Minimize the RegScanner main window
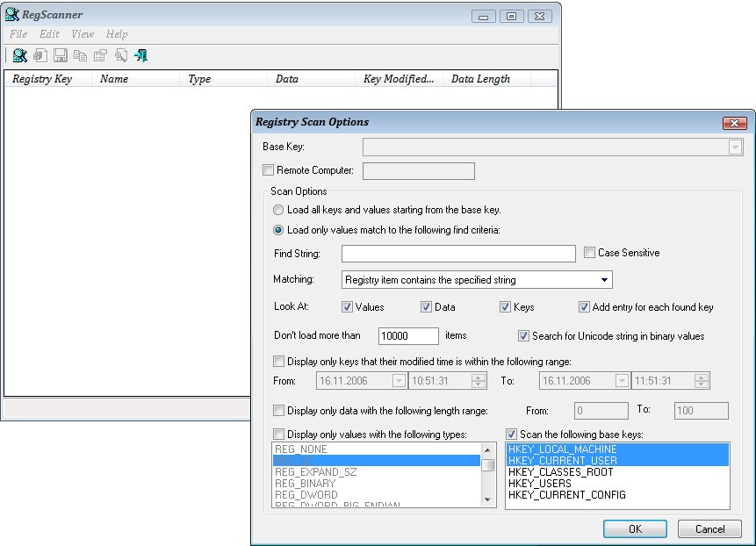Image resolution: width=756 pixels, height=546 pixels. (x=483, y=17)
